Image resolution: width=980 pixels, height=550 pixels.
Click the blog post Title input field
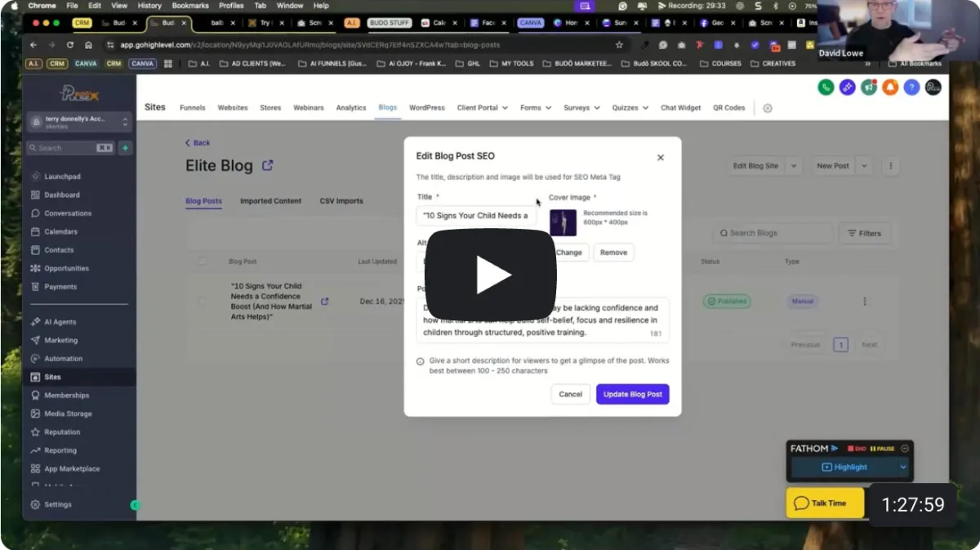point(476,216)
